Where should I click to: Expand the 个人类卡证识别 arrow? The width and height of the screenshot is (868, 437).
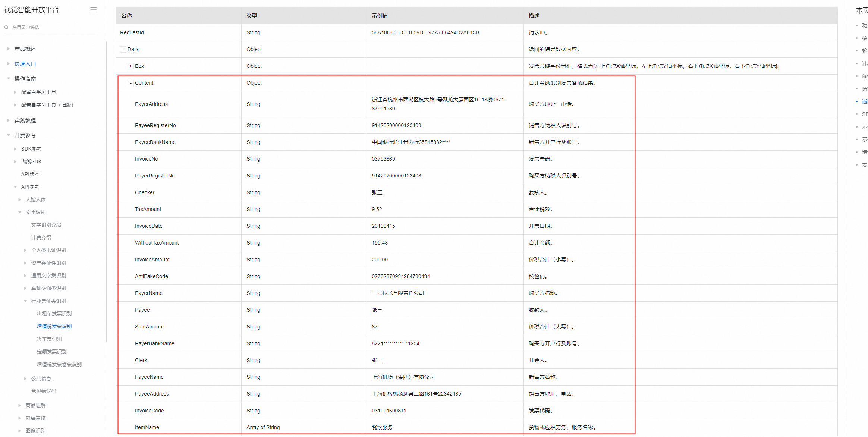(x=25, y=250)
